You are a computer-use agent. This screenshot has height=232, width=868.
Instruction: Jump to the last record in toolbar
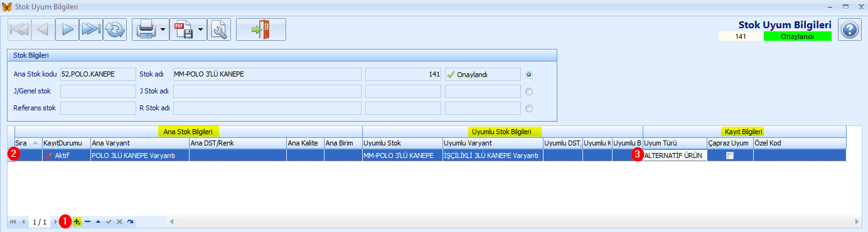tap(91, 29)
